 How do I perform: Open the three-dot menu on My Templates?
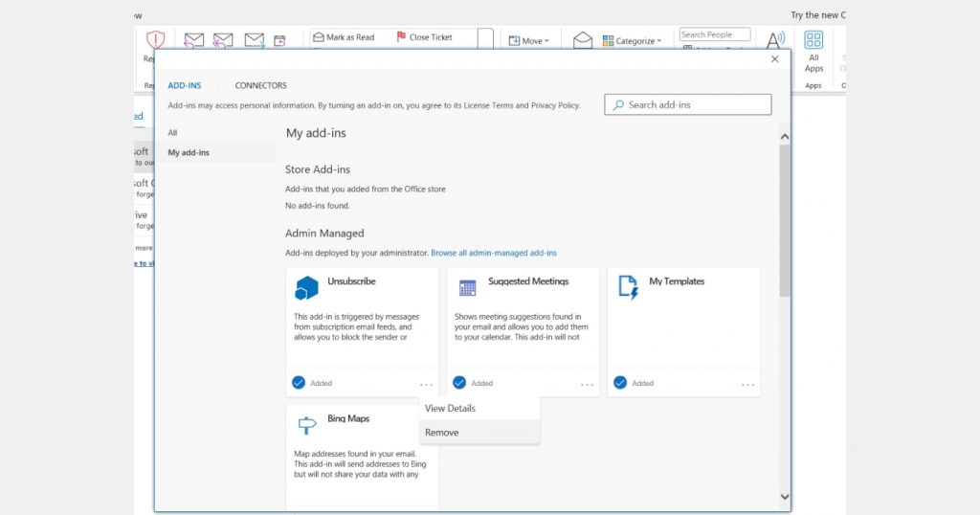[x=747, y=385]
